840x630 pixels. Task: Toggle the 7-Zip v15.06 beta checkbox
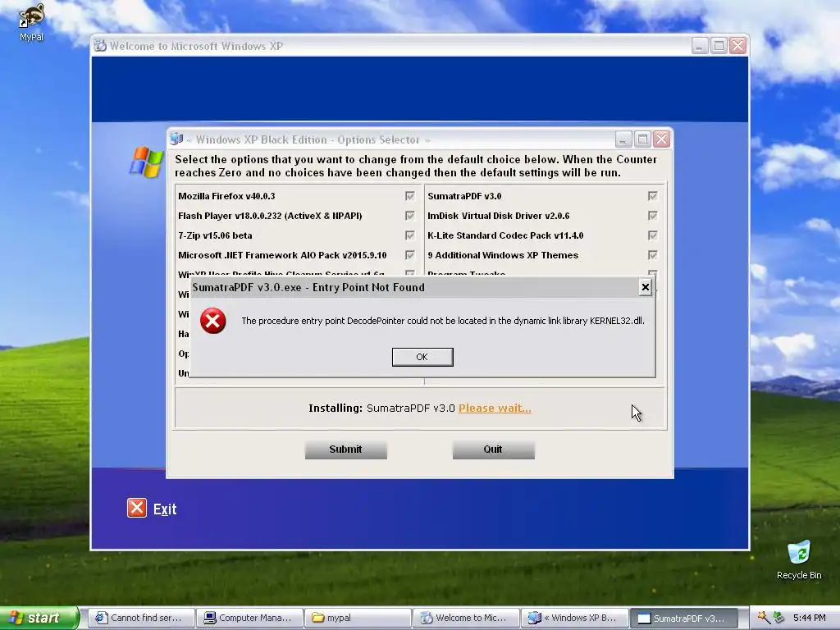410,235
